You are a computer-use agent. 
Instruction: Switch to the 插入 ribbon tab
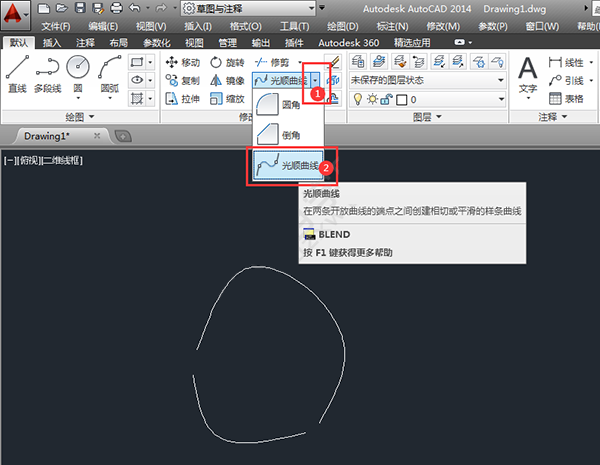pyautogui.click(x=52, y=43)
